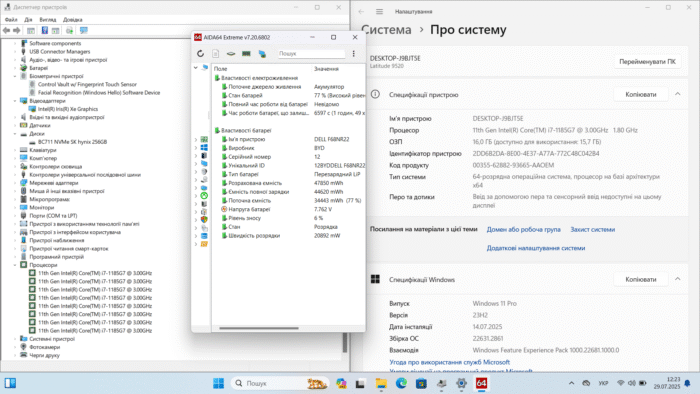700x394 pixels.
Task: Click the AIDA64 horizontal scrollbar
Action: pos(259,328)
